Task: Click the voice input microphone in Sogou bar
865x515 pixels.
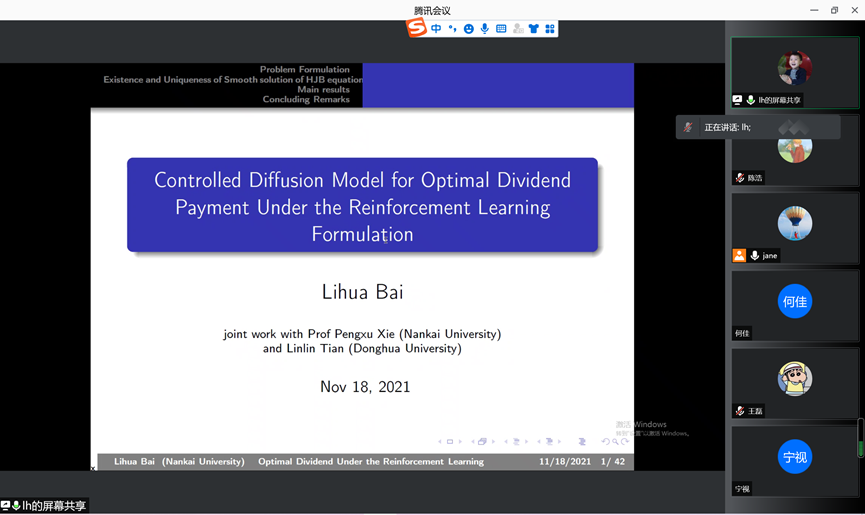Action: pyautogui.click(x=485, y=29)
